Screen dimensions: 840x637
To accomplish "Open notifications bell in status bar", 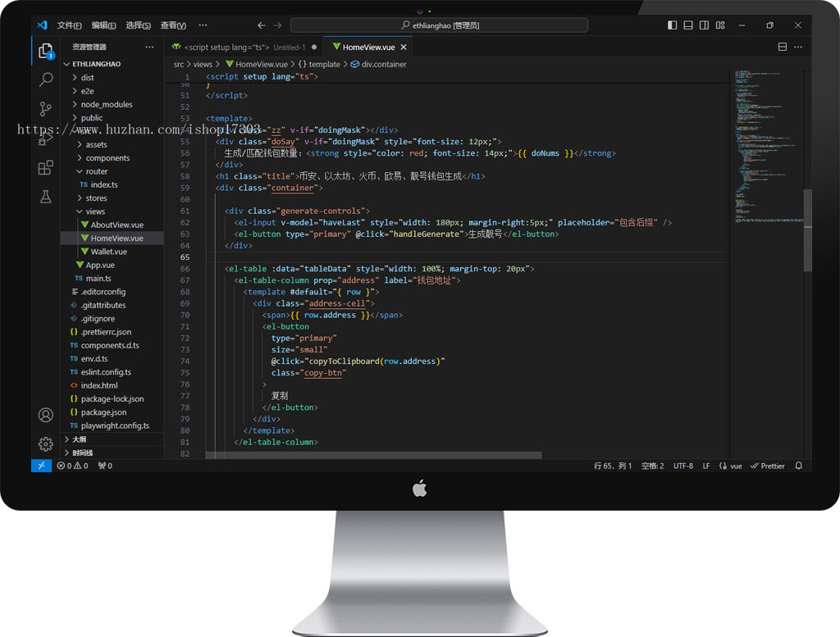I will tap(799, 466).
